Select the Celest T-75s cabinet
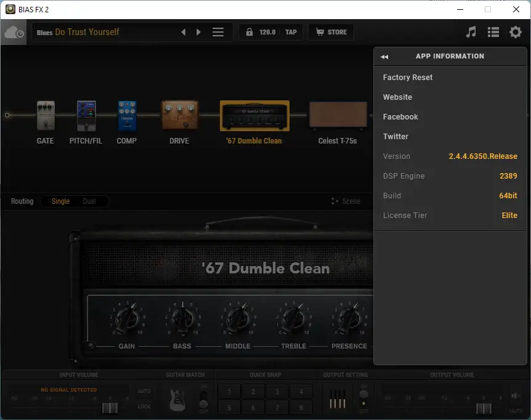This screenshot has height=420, width=531. click(x=338, y=115)
